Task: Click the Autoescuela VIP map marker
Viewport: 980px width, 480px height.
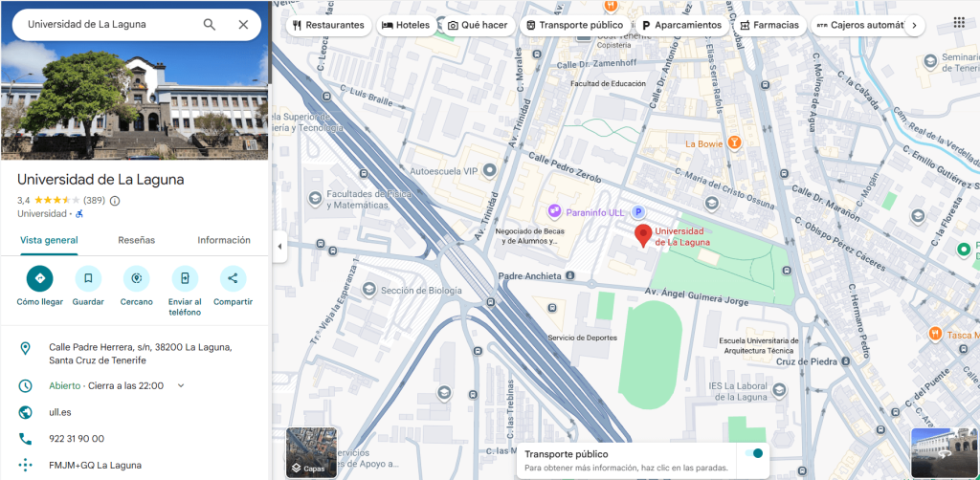Action: [490, 170]
